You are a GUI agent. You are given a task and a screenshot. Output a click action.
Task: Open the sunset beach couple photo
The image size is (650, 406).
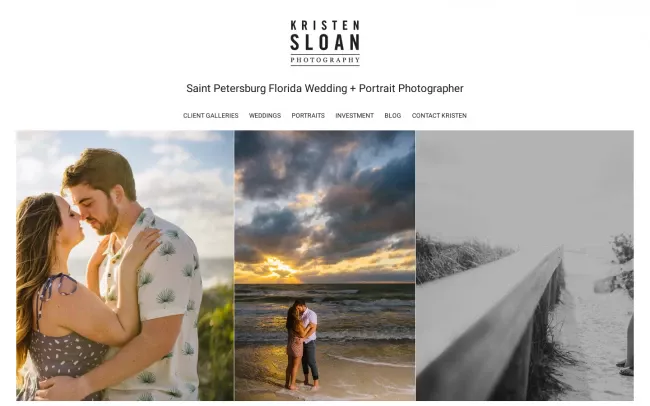point(325,265)
